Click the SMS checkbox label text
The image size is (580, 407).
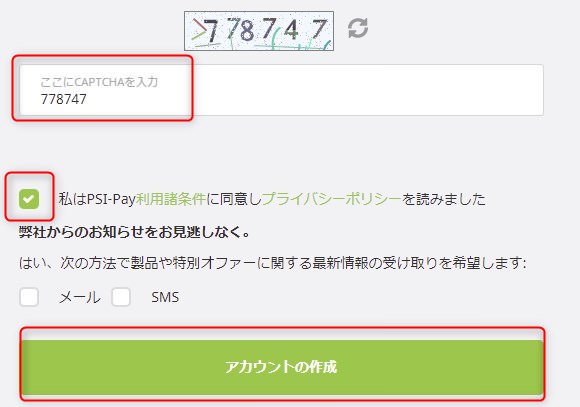[165, 297]
